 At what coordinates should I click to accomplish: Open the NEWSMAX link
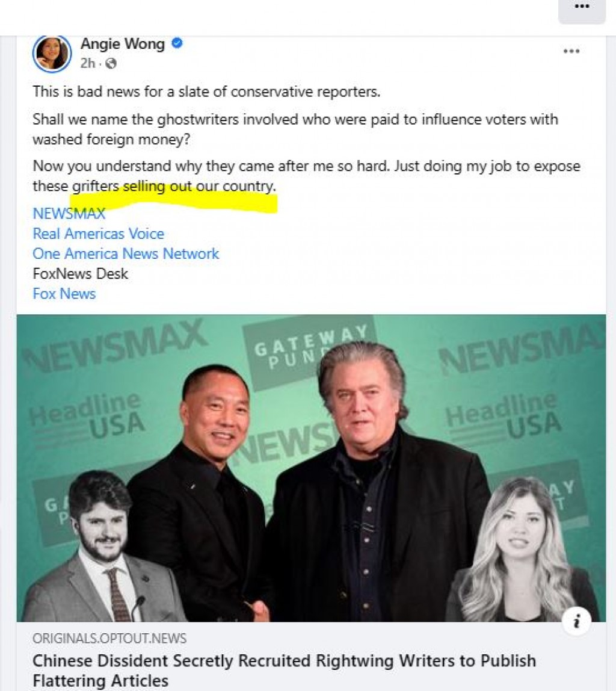click(68, 214)
